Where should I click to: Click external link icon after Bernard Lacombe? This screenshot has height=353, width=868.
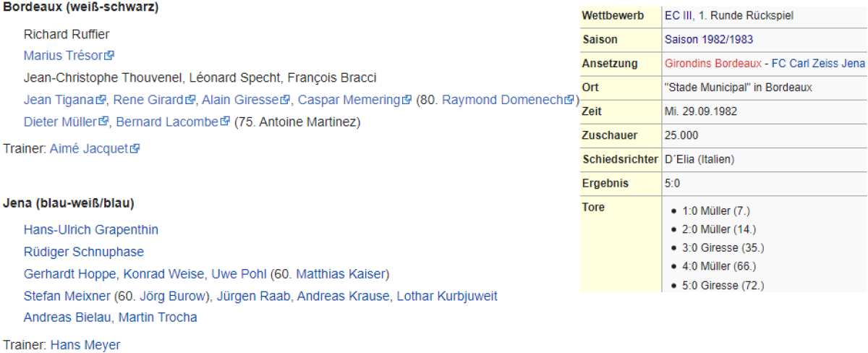226,122
